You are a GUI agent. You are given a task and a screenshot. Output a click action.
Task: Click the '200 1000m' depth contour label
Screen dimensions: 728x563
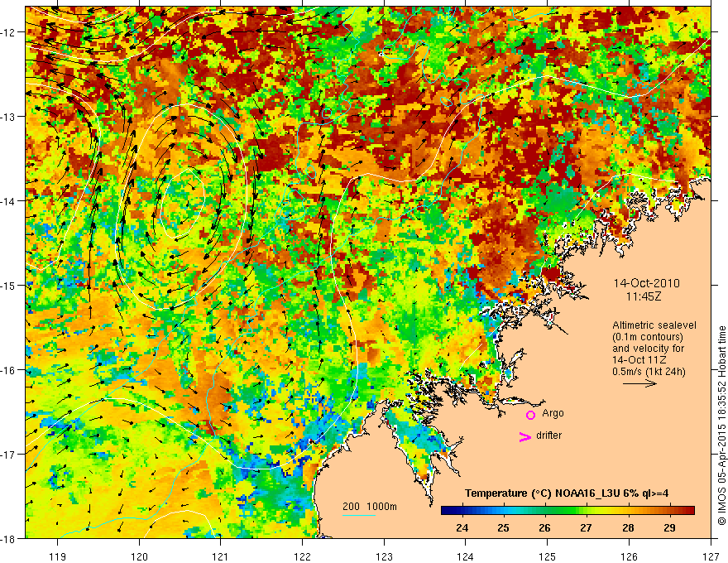coord(370,507)
